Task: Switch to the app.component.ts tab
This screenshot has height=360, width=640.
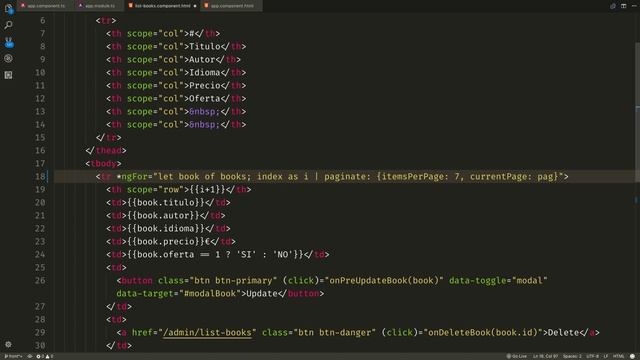Action: [x=46, y=6]
